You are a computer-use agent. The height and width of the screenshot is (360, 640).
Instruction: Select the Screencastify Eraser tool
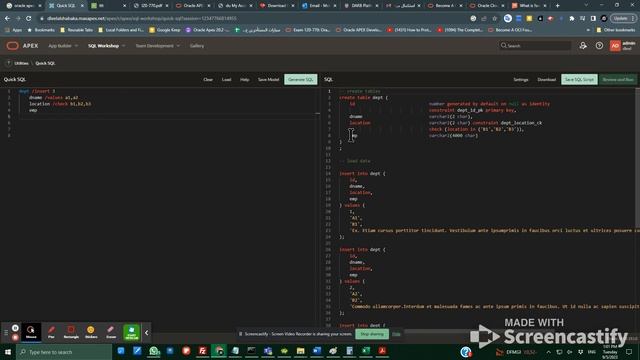click(111, 332)
